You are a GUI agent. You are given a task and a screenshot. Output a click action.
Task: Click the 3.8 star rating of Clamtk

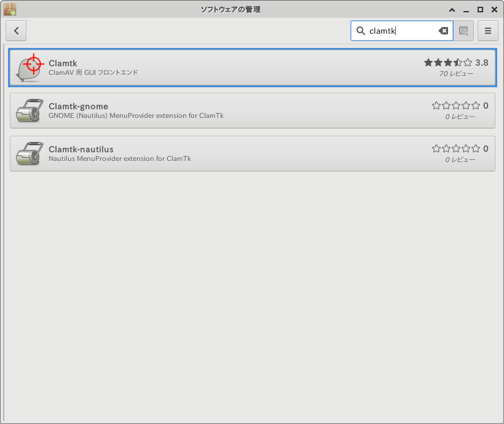coord(456,62)
